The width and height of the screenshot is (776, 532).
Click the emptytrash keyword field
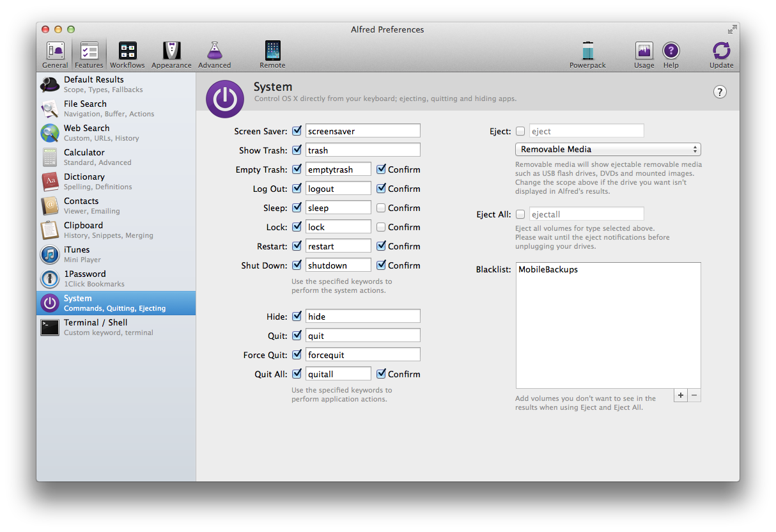338,169
